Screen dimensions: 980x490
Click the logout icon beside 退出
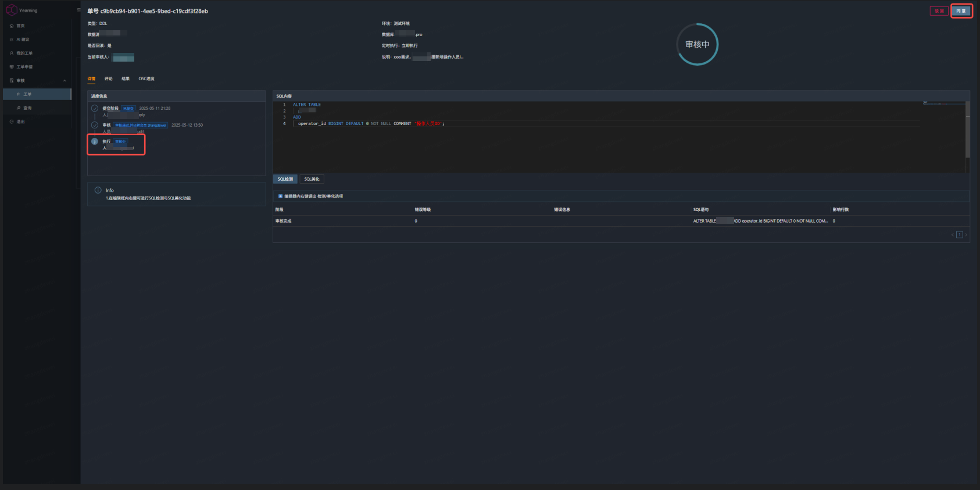12,121
